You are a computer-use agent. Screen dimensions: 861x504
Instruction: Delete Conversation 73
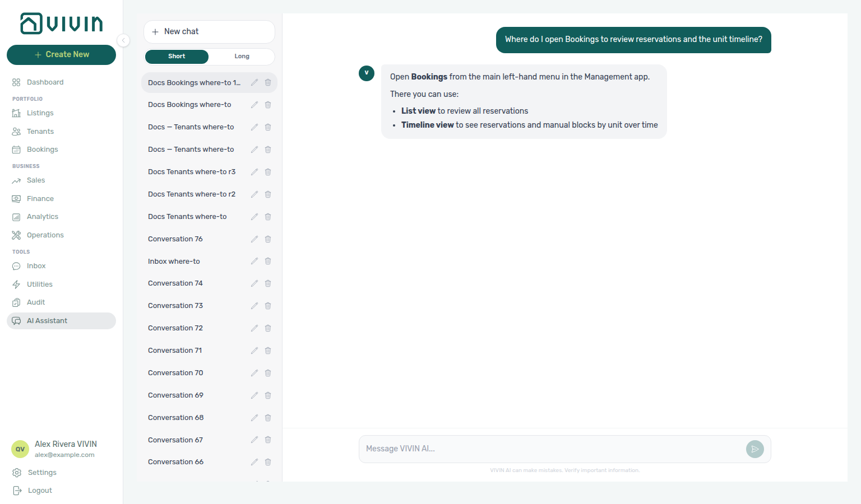click(268, 306)
